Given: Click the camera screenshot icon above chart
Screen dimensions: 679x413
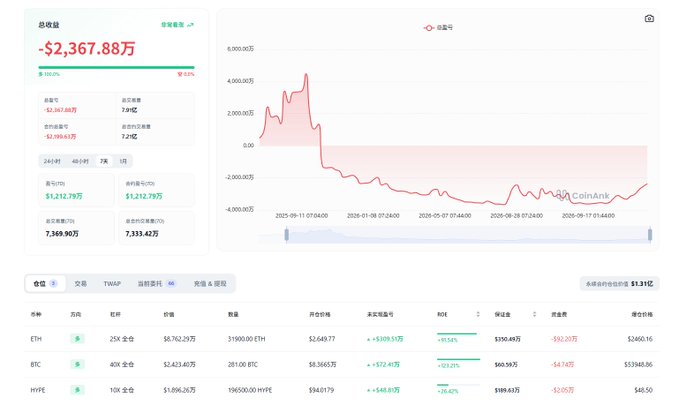Looking at the screenshot, I should pyautogui.click(x=649, y=19).
